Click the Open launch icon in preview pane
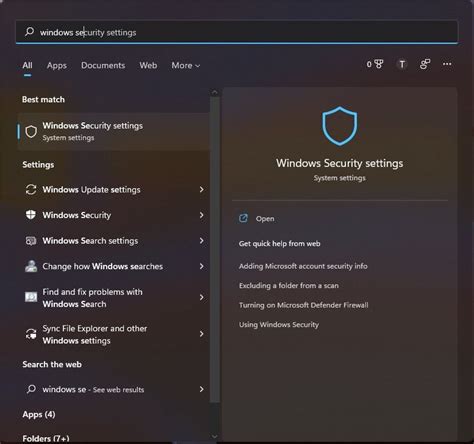Screen dimensions: 474x444 coord(243,218)
